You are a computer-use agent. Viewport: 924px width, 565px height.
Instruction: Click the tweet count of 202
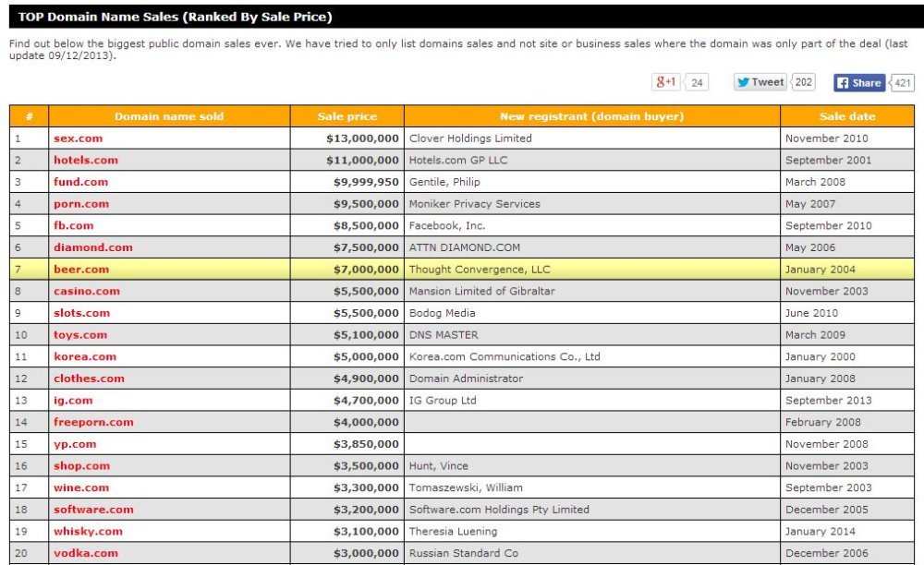point(803,82)
